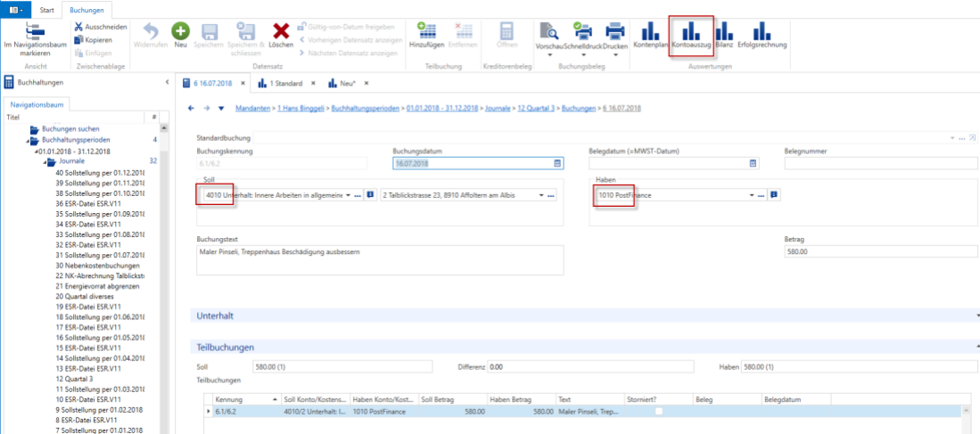
Task: Click the forward arrow in breadcrumb bar
Action: (206, 108)
